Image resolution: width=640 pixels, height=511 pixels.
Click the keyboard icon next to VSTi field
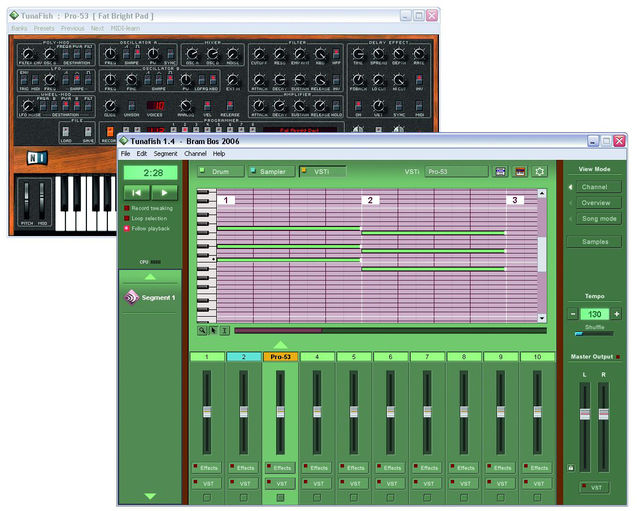pos(520,172)
